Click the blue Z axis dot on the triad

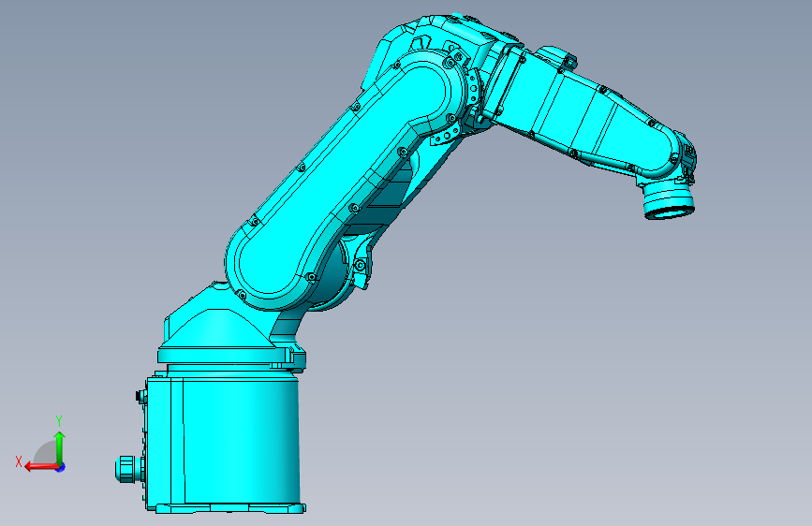pos(61,467)
